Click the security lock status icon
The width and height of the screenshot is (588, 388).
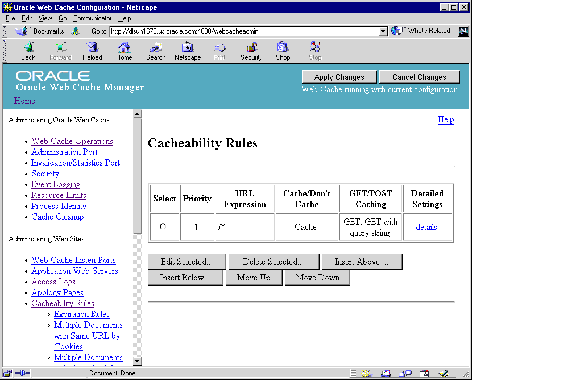[x=7, y=373]
